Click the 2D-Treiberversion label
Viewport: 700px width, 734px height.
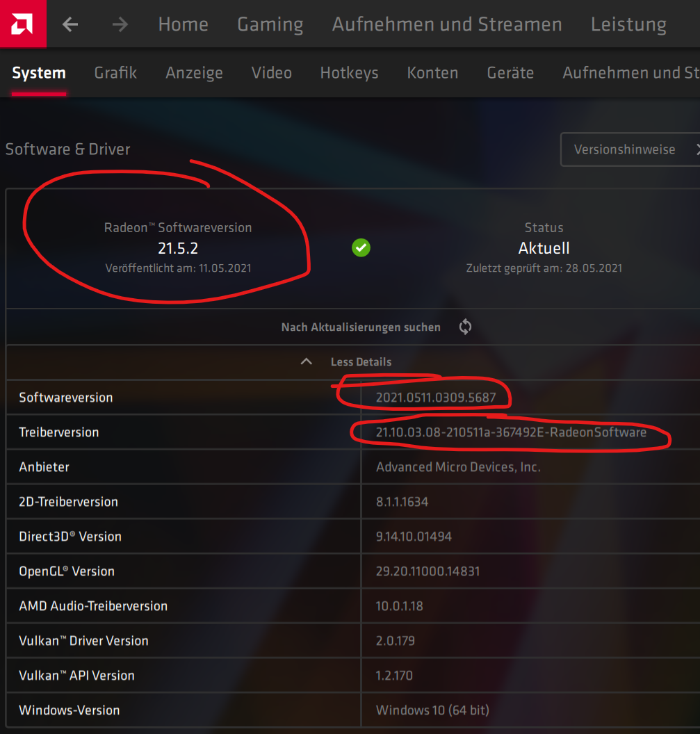click(68, 502)
